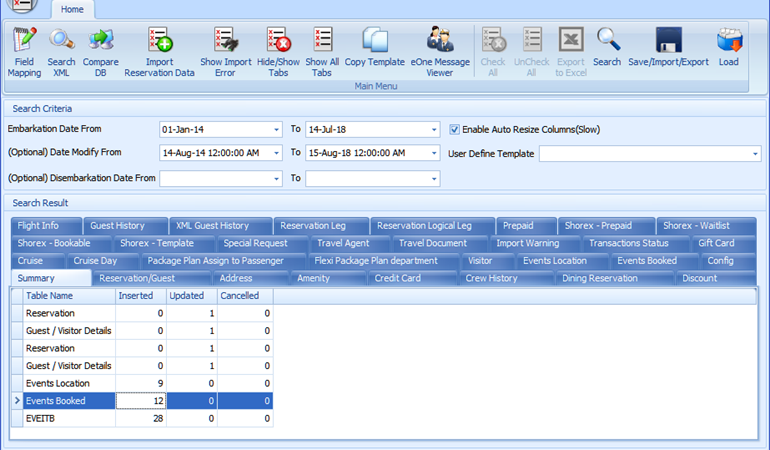Open the Reservation/Guest tab

(x=152, y=278)
